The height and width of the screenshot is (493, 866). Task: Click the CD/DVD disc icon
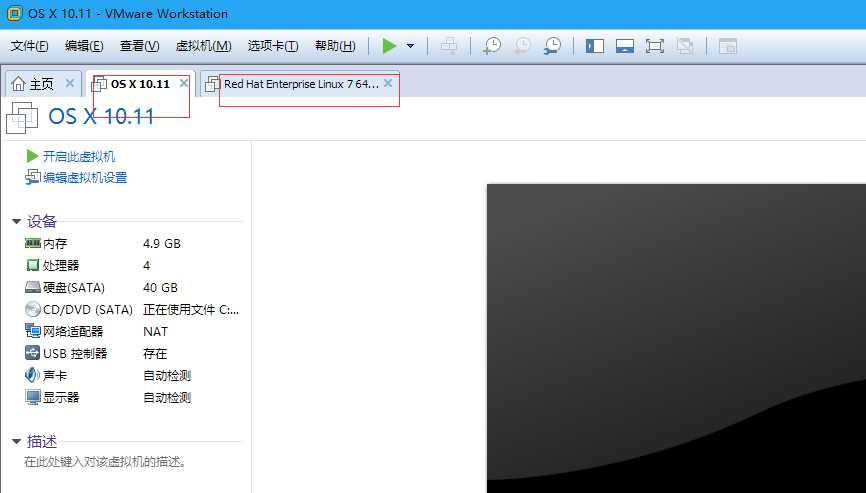(33, 309)
